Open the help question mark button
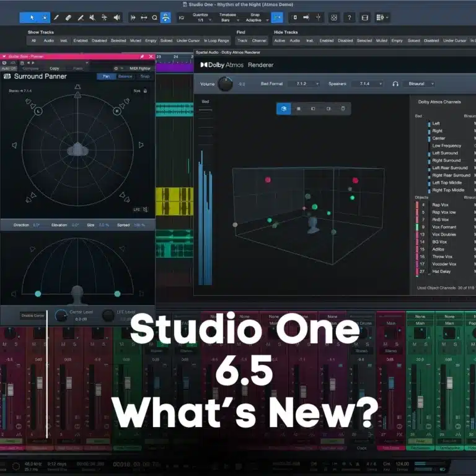476x476 pixels. tap(349, 17)
